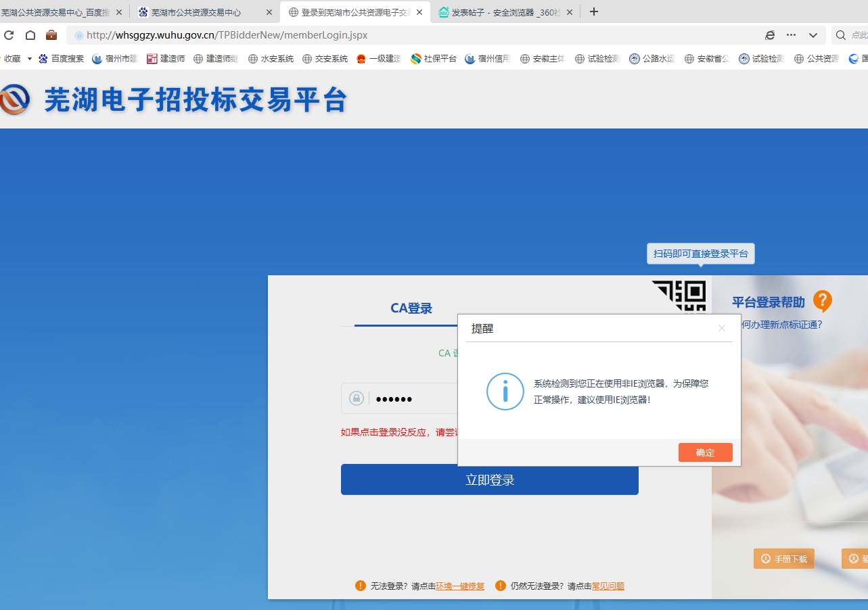
Task: Click the 立即登录 login button
Action: 490,479
